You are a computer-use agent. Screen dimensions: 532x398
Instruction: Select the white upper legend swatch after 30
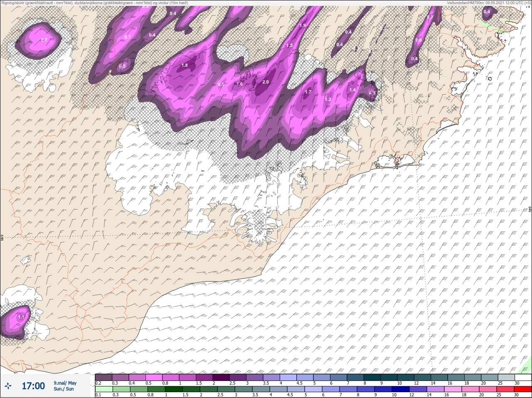point(523,377)
